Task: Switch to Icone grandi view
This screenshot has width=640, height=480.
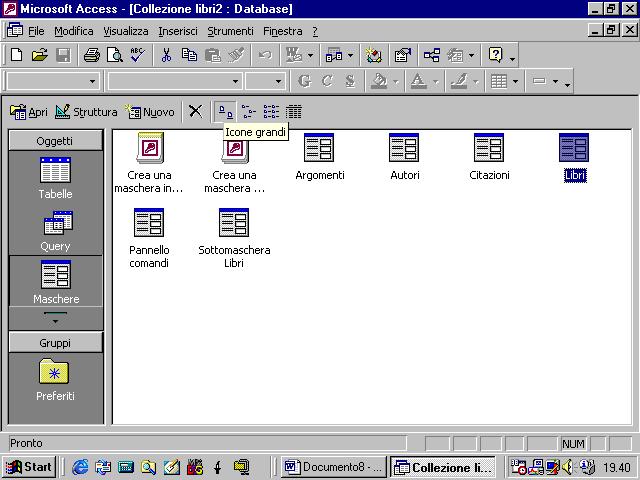Action: (225, 111)
